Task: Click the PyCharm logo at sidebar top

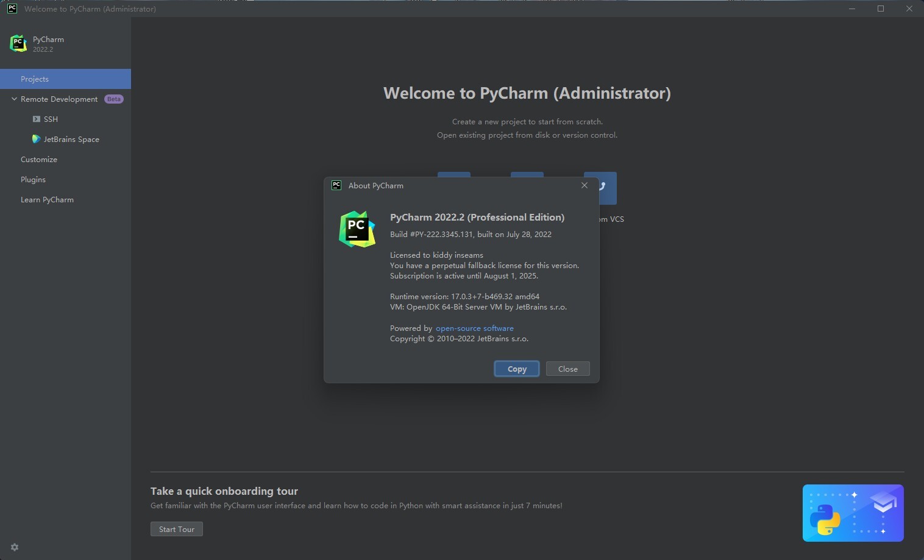Action: click(x=18, y=43)
